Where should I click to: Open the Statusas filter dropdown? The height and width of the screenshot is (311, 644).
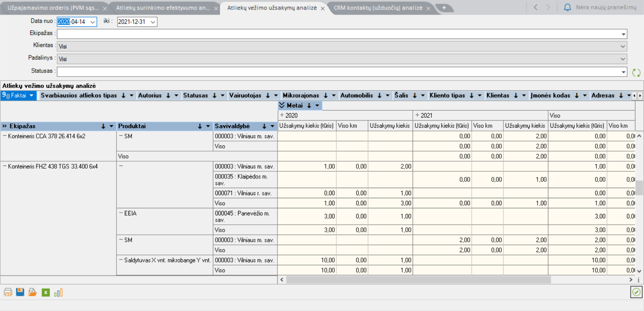click(623, 72)
